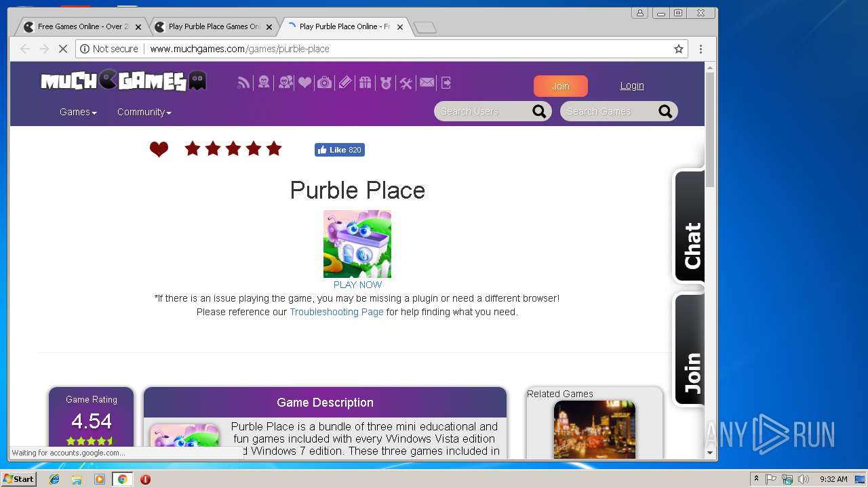This screenshot has height=488, width=868.
Task: Rate the game three stars
Action: point(233,148)
